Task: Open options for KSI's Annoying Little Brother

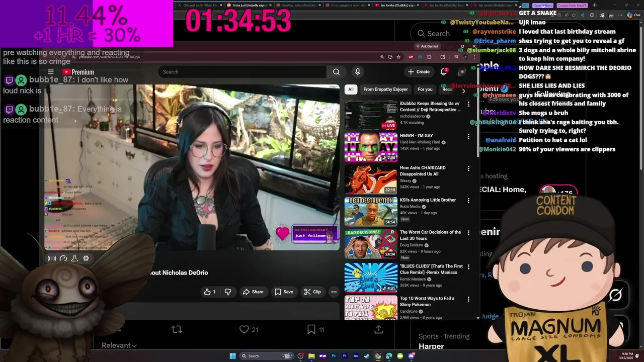Action: [x=468, y=201]
